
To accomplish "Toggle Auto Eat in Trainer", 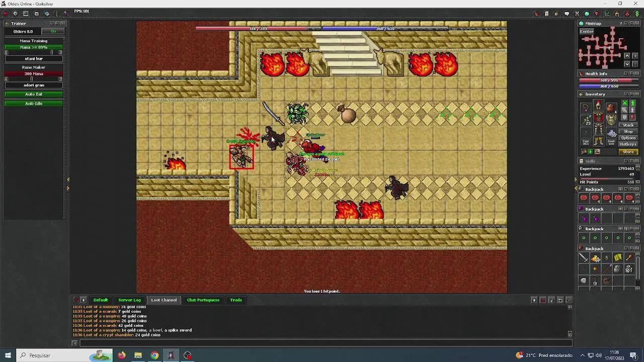I will (x=34, y=94).
